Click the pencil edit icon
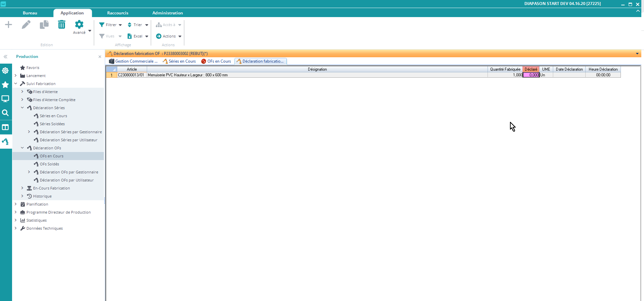 pyautogui.click(x=26, y=25)
